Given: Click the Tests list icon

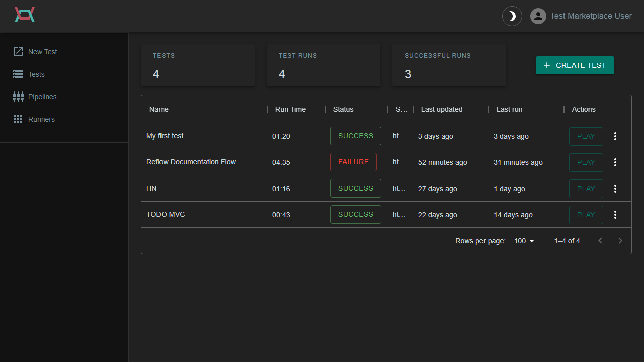Looking at the screenshot, I should point(18,74).
